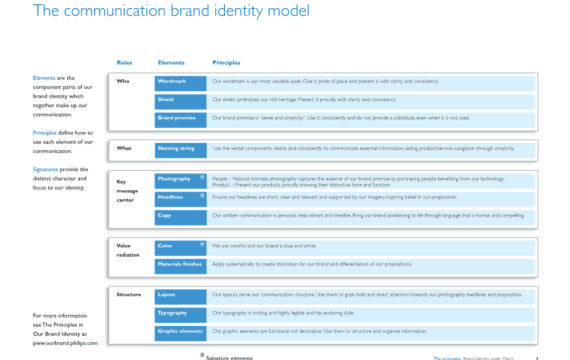
Task: Click the 'Graphic elements' element box
Action: click(181, 333)
